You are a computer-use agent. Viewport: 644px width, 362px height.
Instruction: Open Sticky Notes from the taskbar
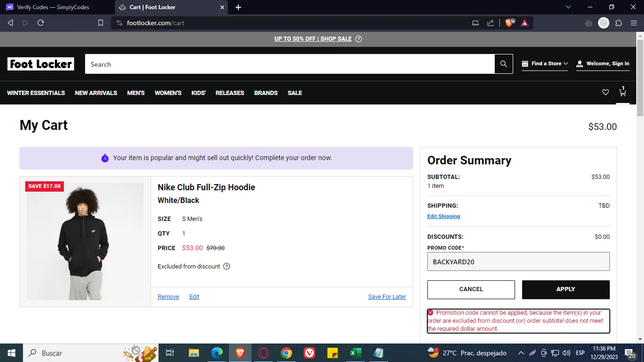pyautogui.click(x=333, y=353)
